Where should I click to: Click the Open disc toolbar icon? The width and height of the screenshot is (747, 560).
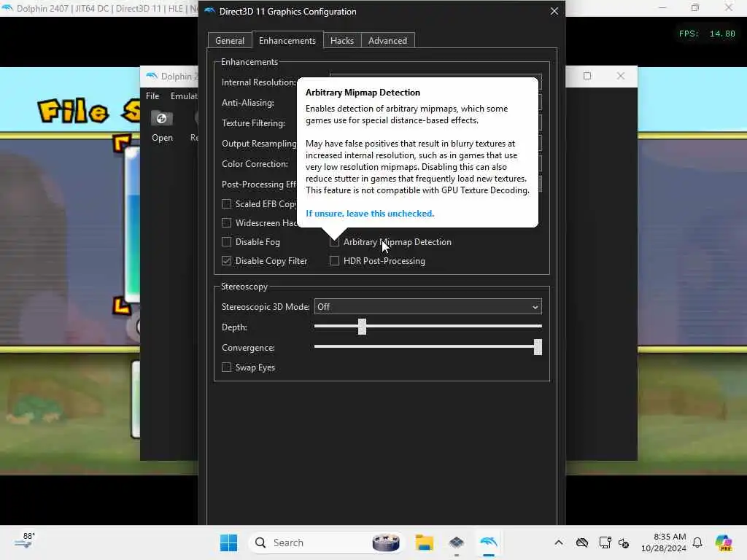point(162,127)
